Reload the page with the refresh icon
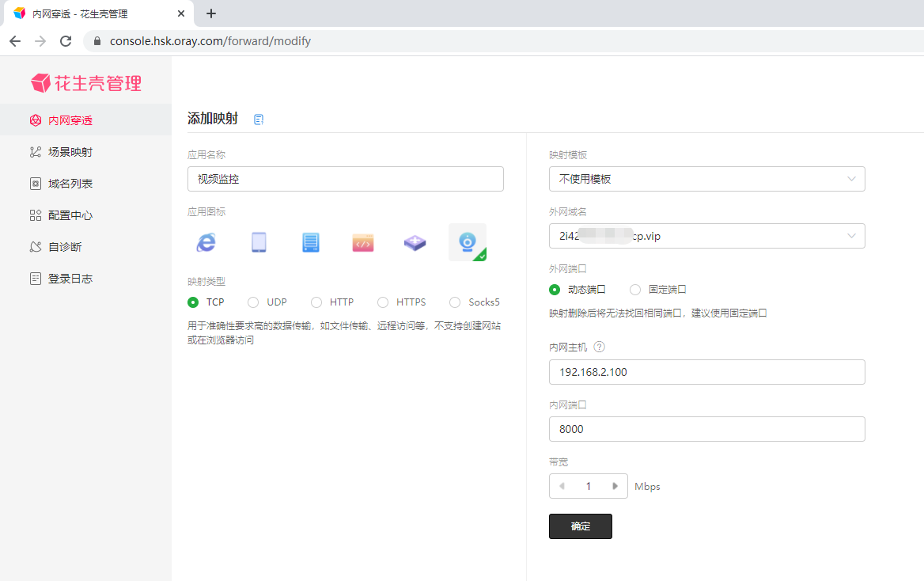This screenshot has height=581, width=924. tap(66, 41)
